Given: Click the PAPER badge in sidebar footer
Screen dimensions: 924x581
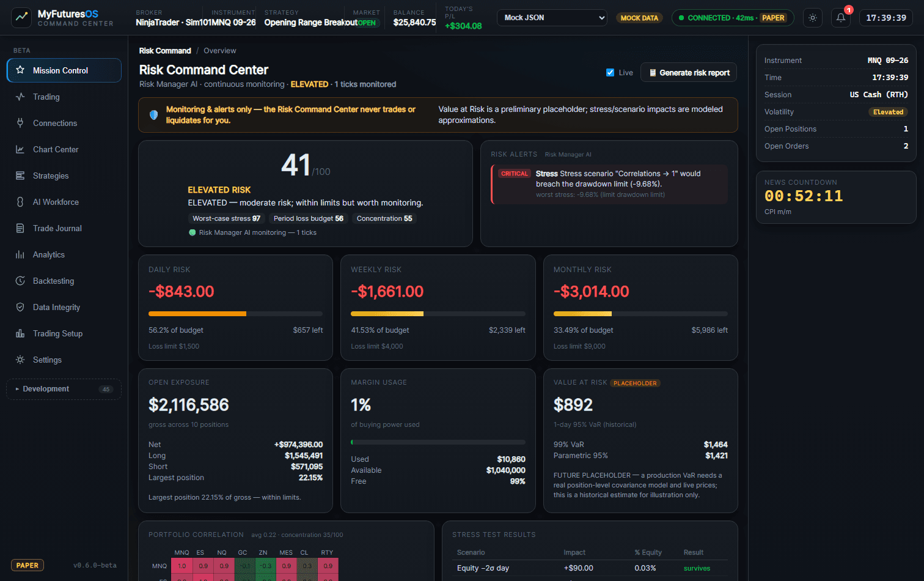Looking at the screenshot, I should (28, 565).
